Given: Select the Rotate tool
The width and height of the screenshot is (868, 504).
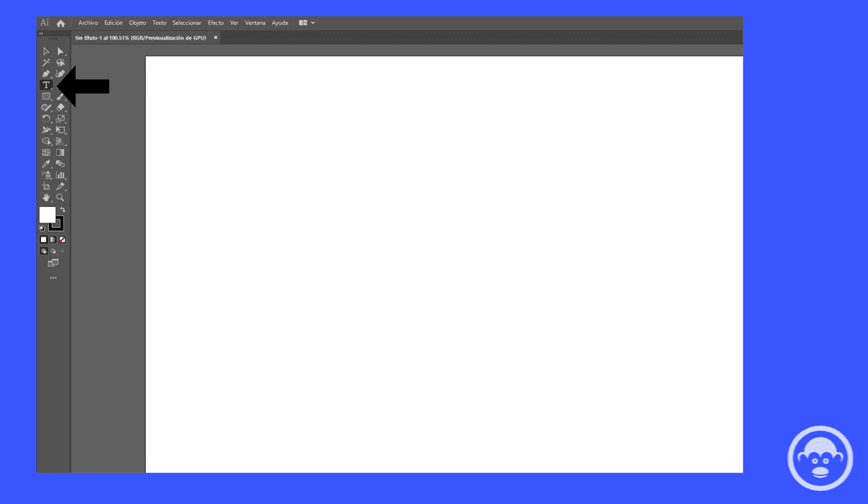Looking at the screenshot, I should [46, 119].
